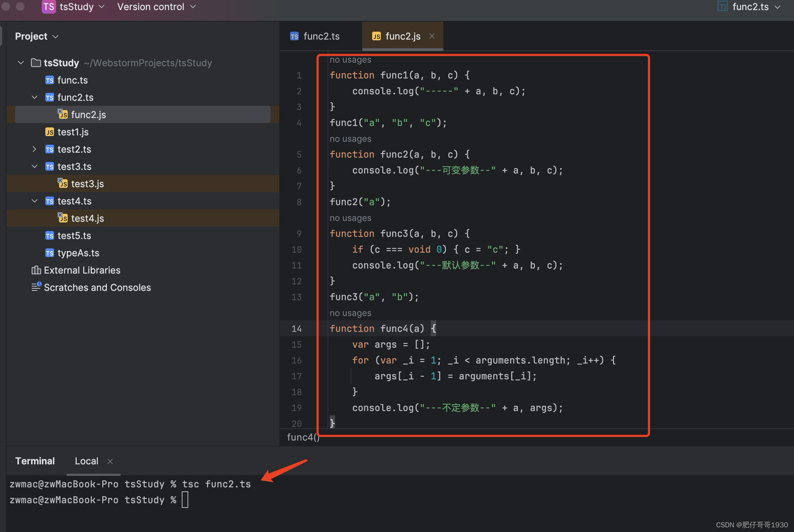Select test3.ts in the project tree

pyautogui.click(x=74, y=166)
